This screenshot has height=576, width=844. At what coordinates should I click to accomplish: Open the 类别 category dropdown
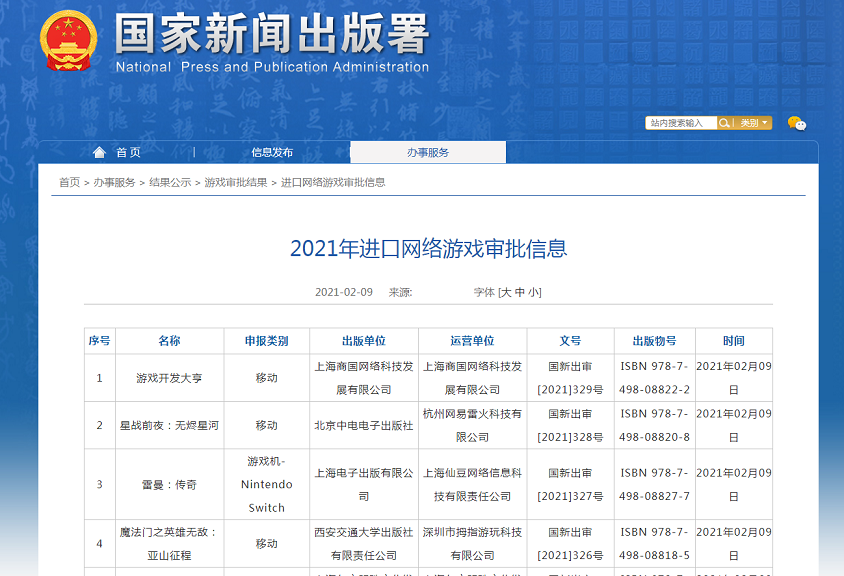(753, 123)
